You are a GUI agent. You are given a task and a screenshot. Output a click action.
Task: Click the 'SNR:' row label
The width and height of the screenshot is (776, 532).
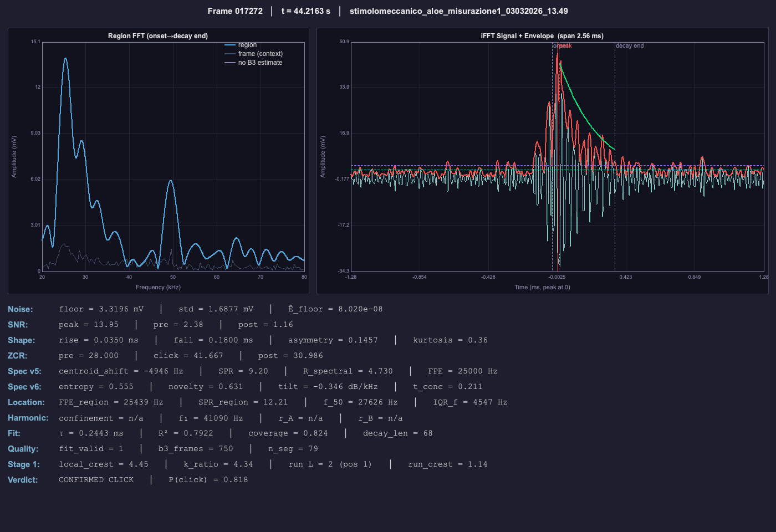pyautogui.click(x=18, y=325)
